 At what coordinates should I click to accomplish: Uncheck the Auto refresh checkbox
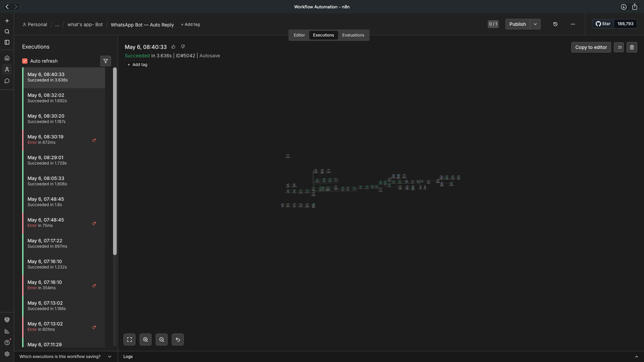pyautogui.click(x=25, y=61)
